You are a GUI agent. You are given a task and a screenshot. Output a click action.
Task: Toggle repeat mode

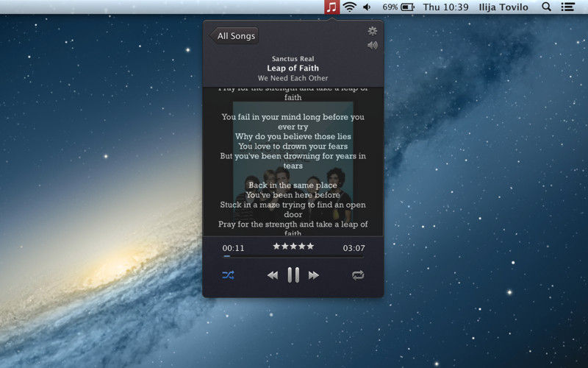(358, 275)
